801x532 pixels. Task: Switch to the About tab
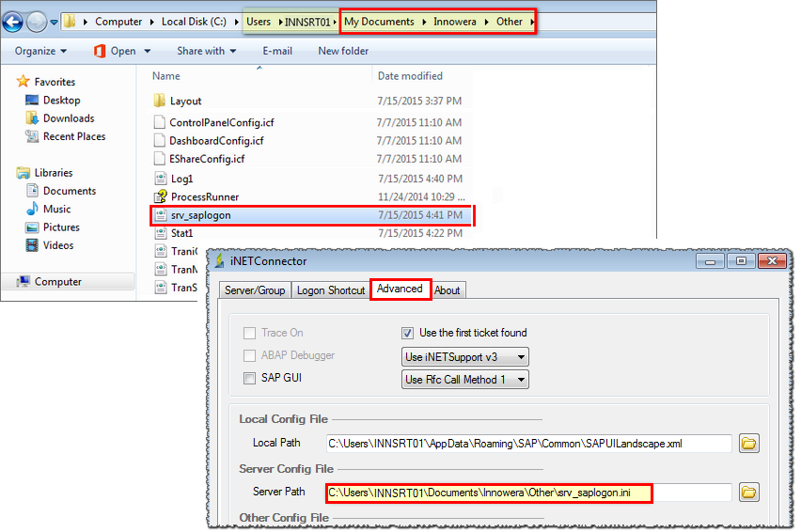[x=447, y=290]
